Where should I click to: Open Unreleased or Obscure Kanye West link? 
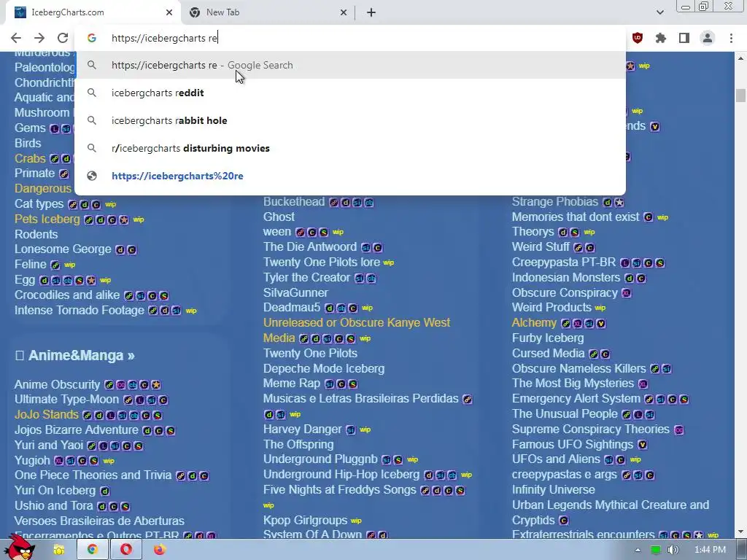pyautogui.click(x=356, y=330)
